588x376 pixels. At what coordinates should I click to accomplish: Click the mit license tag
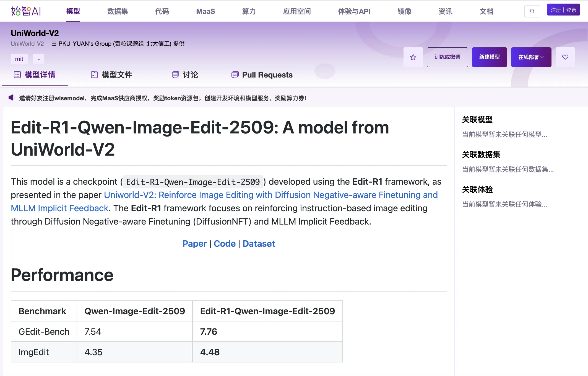coord(19,59)
